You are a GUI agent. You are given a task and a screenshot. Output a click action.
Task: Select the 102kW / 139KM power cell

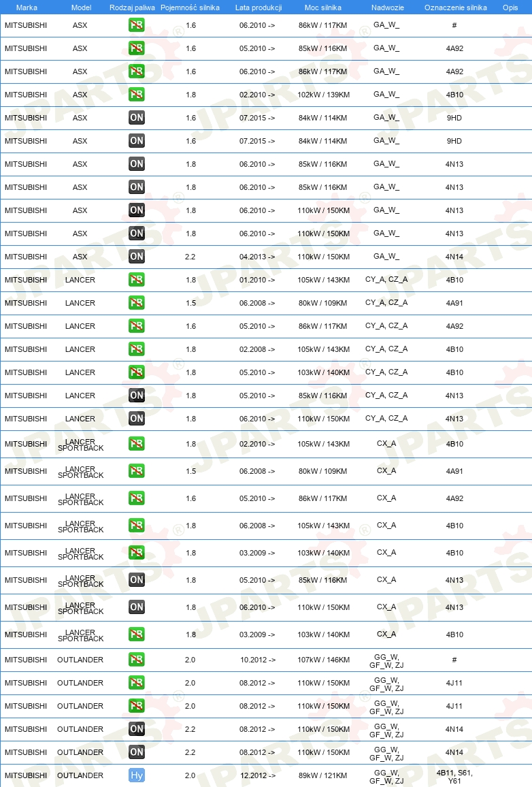323,95
